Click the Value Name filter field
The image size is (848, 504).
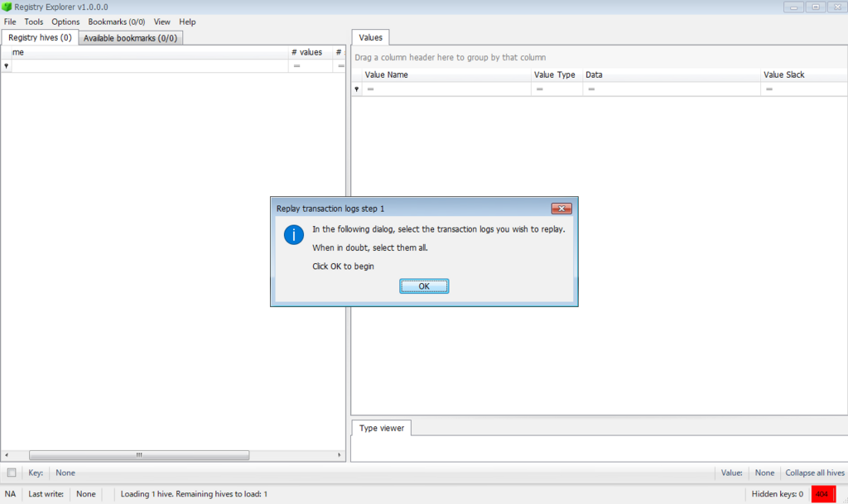(x=446, y=89)
